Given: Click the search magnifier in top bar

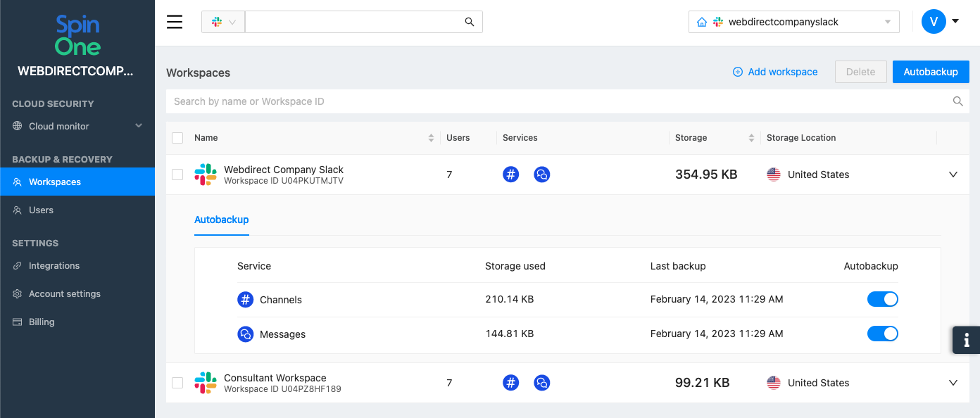Looking at the screenshot, I should click(x=470, y=22).
